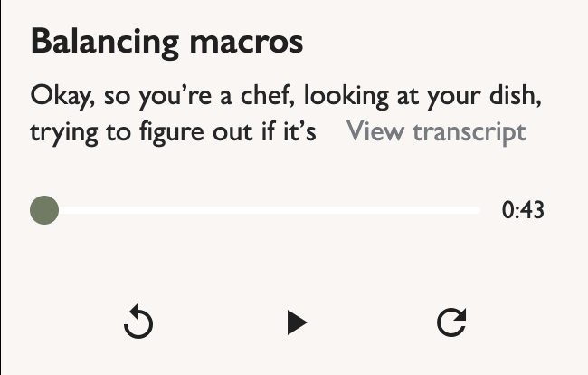The image size is (588, 375).
Task: Jump ahead using the forward icon
Action: click(x=451, y=322)
